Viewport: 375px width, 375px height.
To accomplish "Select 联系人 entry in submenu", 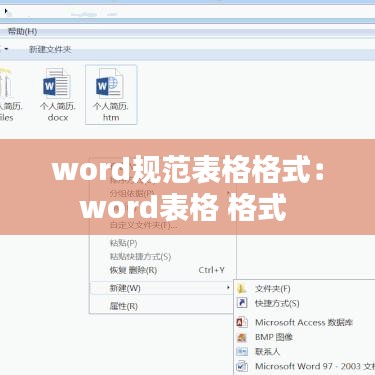I will click(x=267, y=351).
